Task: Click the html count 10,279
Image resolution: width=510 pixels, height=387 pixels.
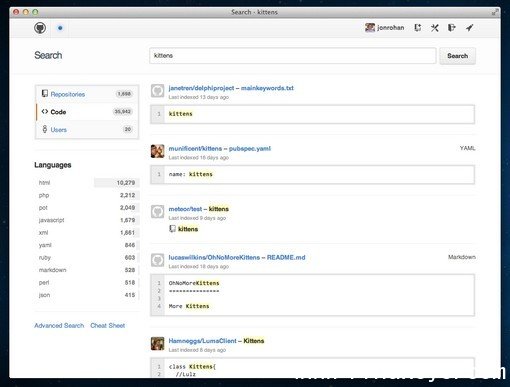Action: pyautogui.click(x=126, y=183)
